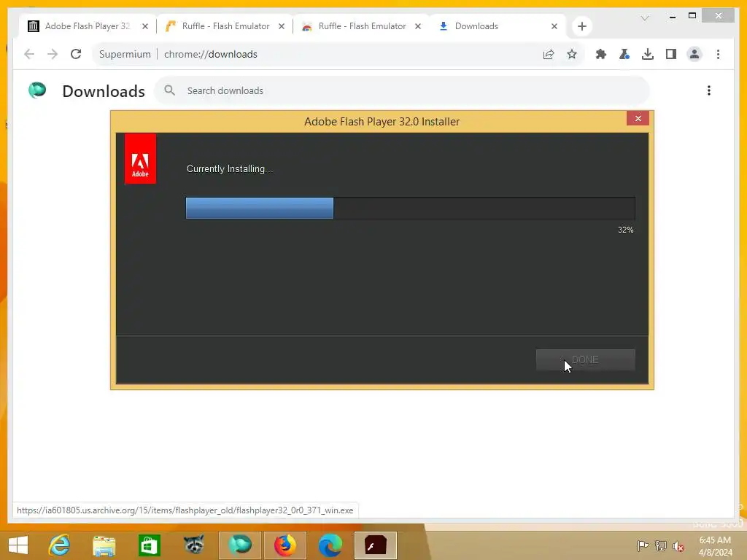The image size is (747, 560).
Task: Open the browser three-dot menu
Action: pos(718,54)
